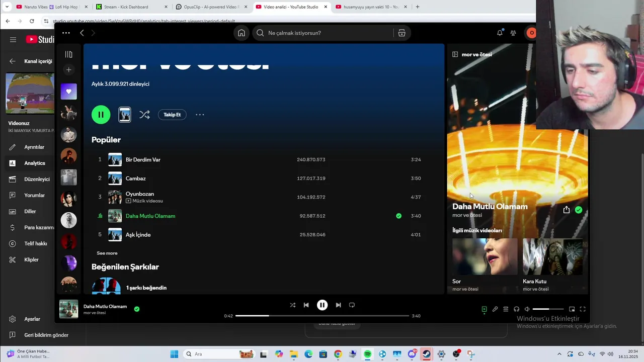Open Liked Songs purple heart tile
This screenshot has width=644, height=362.
pyautogui.click(x=69, y=92)
